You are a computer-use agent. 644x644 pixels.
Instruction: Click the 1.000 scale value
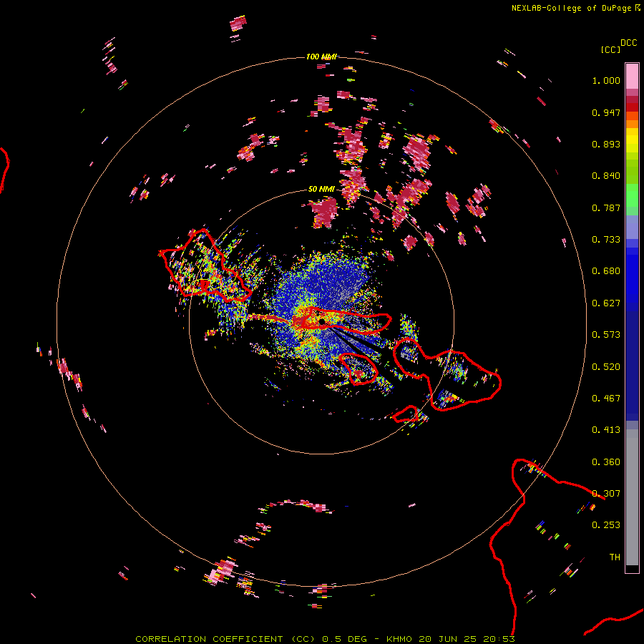606,80
